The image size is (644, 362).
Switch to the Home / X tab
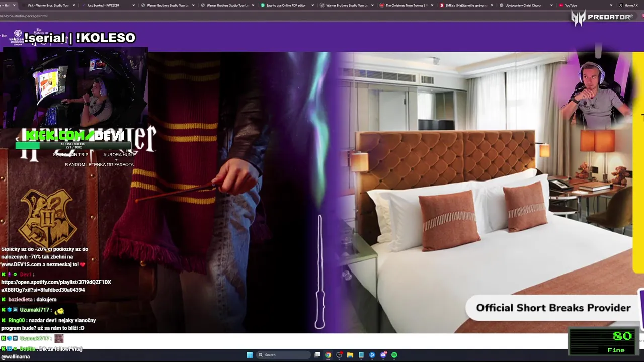(631, 5)
